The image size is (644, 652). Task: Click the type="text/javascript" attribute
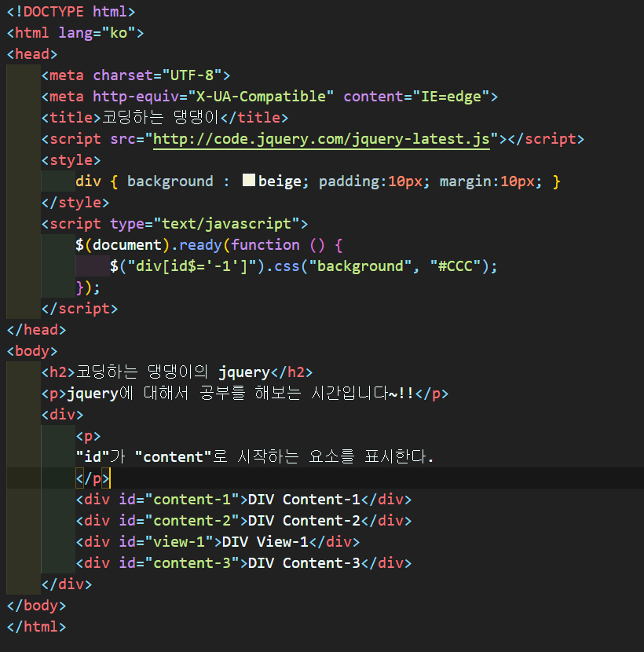204,224
